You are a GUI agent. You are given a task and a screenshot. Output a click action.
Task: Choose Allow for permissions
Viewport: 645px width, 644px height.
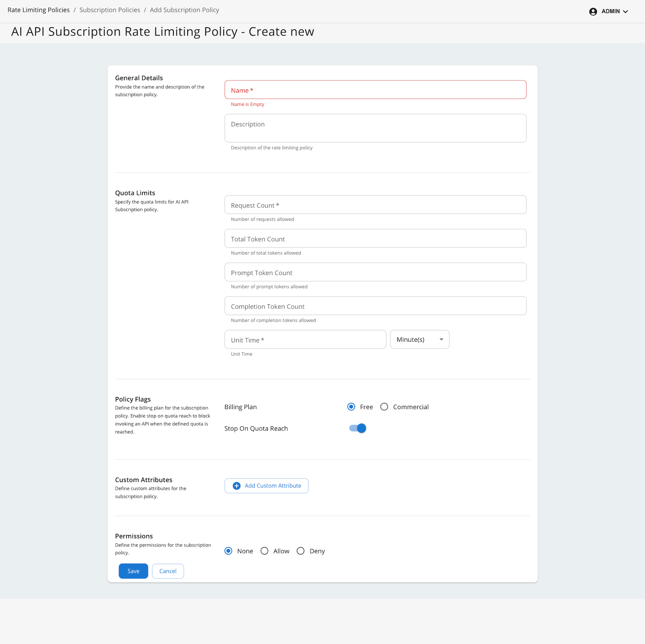click(264, 551)
